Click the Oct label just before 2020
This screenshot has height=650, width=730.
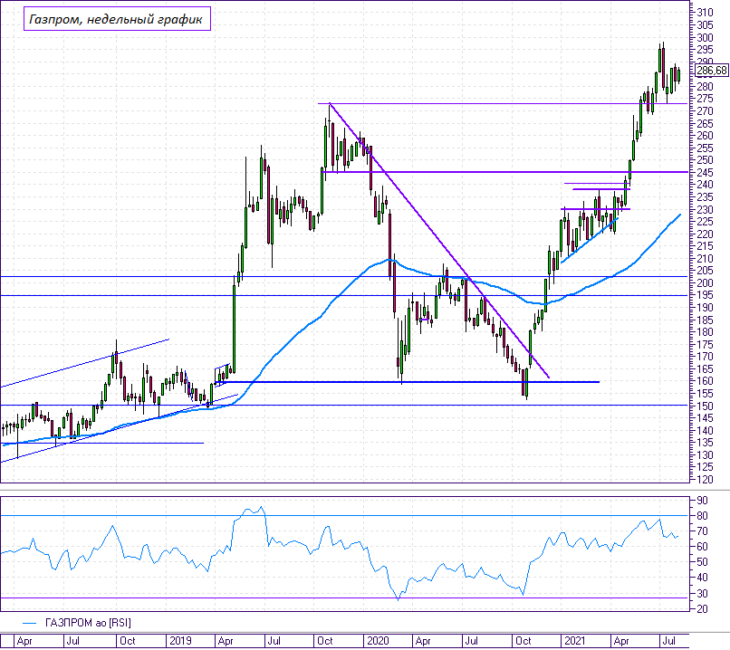click(x=325, y=641)
